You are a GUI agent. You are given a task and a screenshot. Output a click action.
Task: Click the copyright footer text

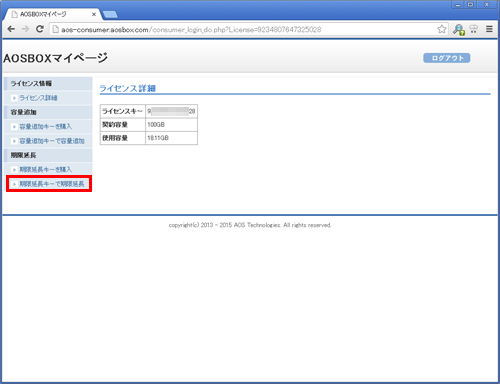click(250, 225)
